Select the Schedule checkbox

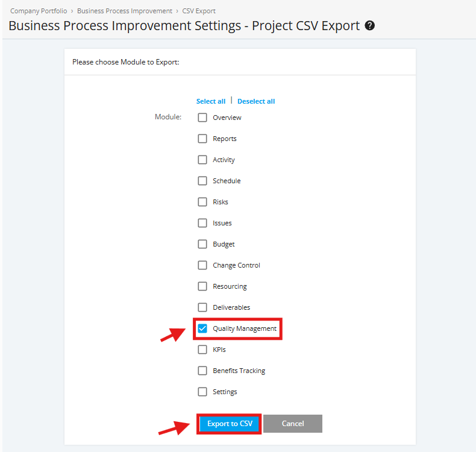[202, 181]
